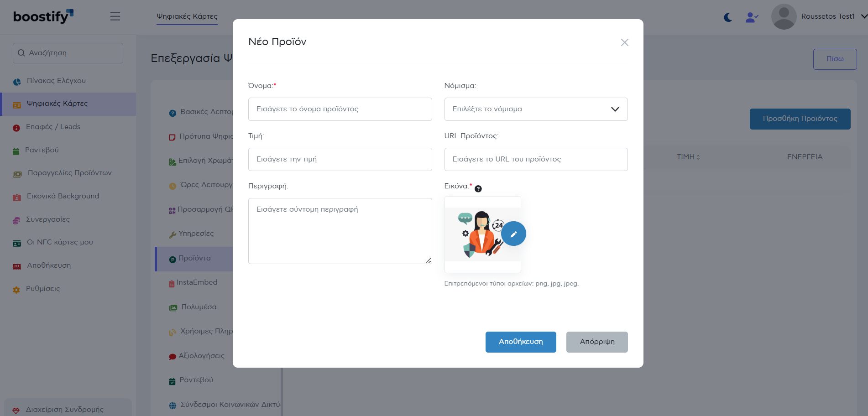Click the Περιγραφή description textarea

(340, 231)
